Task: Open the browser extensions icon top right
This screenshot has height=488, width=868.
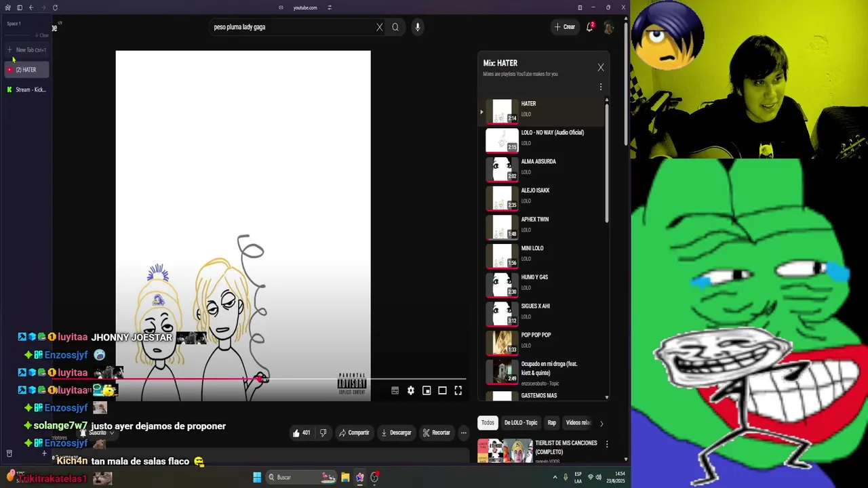Action: 580,7
